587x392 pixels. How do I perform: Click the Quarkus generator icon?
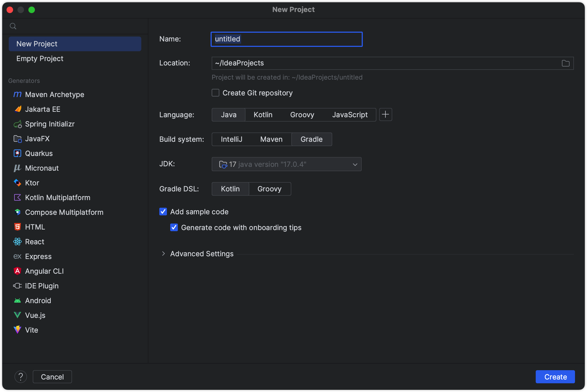point(17,153)
